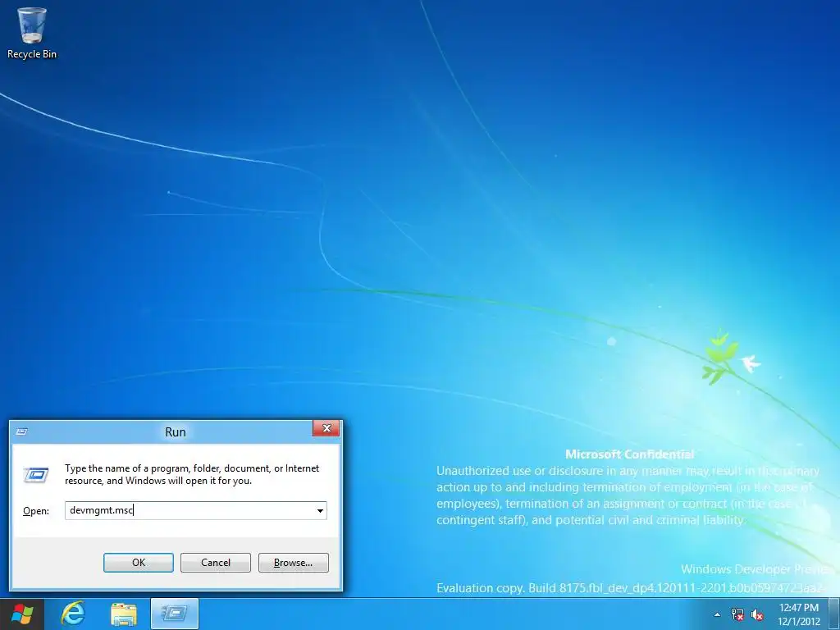The width and height of the screenshot is (840, 630).
Task: Close the Run dialog
Action: [x=326, y=428]
